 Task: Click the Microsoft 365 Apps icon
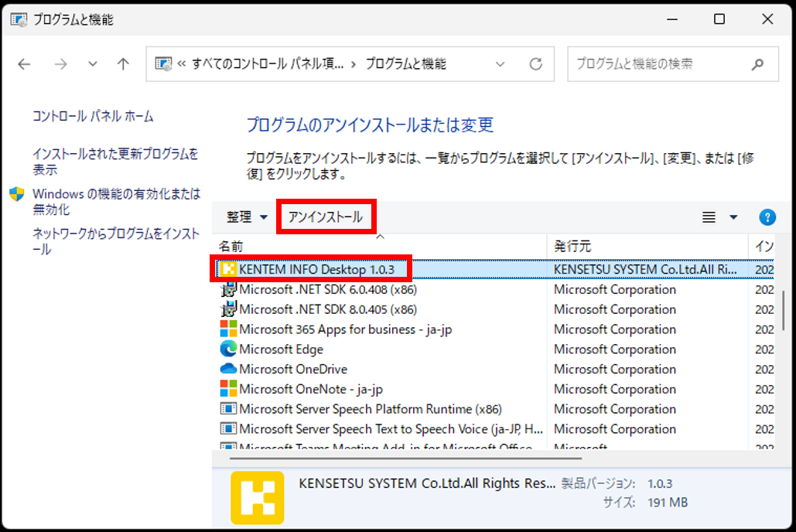tap(227, 329)
